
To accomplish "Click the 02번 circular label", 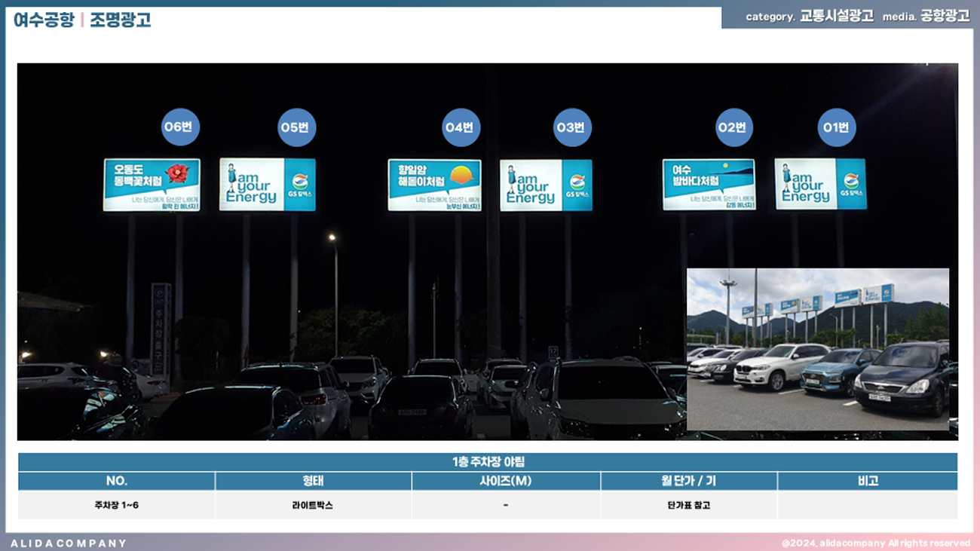I will tap(734, 127).
